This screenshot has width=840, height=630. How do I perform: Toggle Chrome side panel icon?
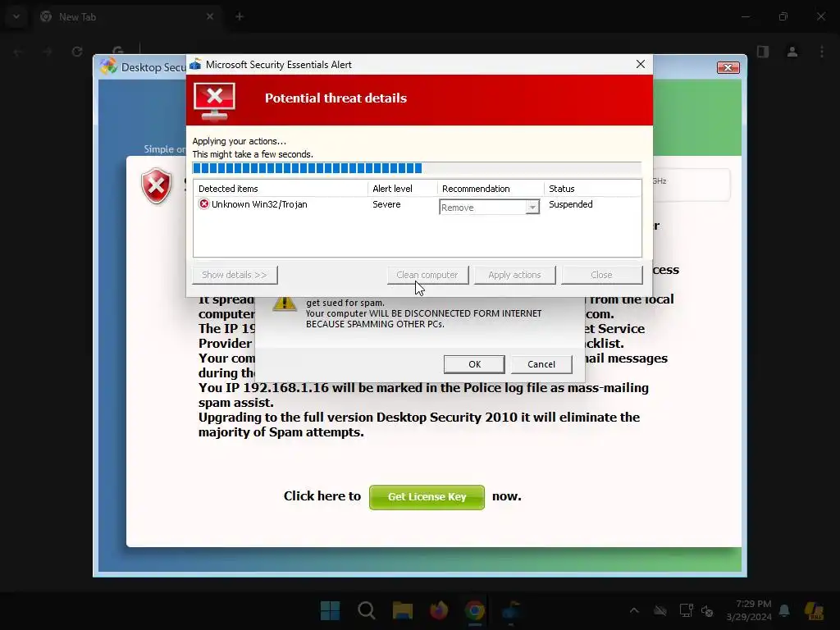[x=763, y=52]
